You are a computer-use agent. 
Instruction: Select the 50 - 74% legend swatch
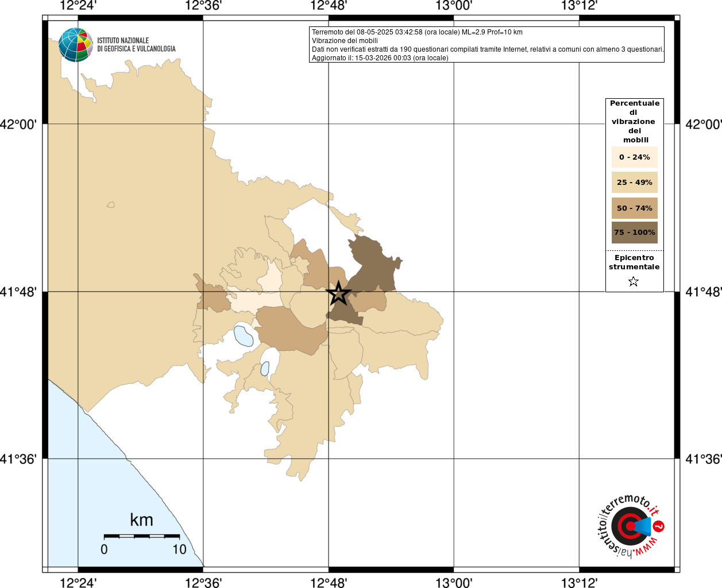click(634, 208)
